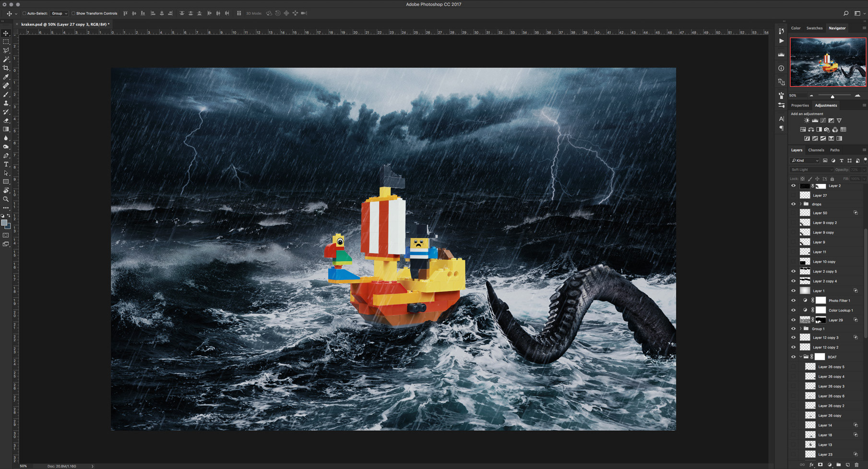
Task: Hide Layer 2 copy 5 visibility
Action: 793,271
